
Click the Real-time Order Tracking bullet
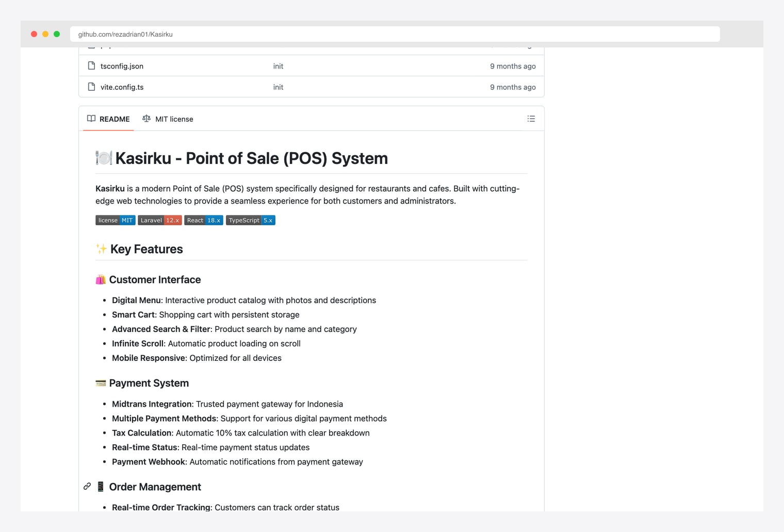[225, 507]
